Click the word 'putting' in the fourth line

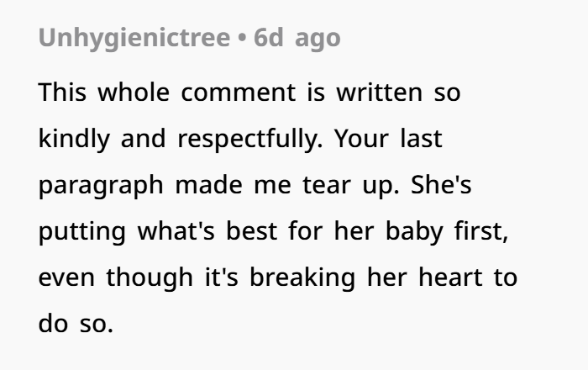click(82, 232)
